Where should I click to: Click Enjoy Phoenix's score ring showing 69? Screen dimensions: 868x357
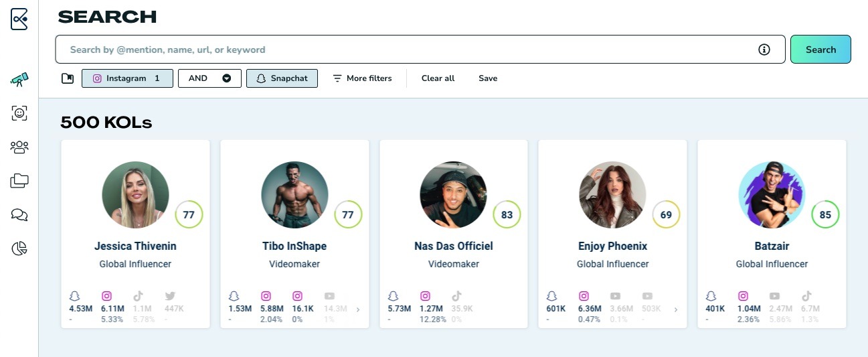666,214
